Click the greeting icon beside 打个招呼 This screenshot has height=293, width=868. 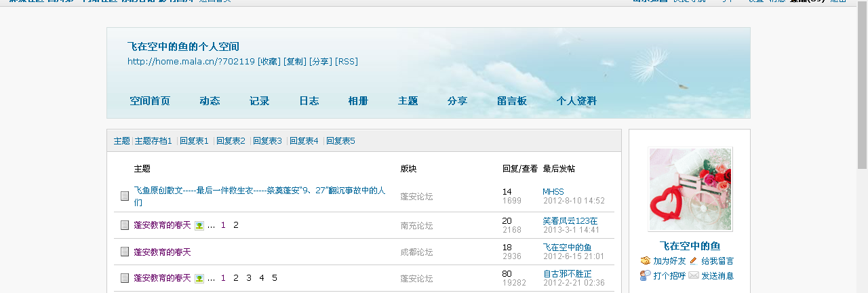coord(645,275)
